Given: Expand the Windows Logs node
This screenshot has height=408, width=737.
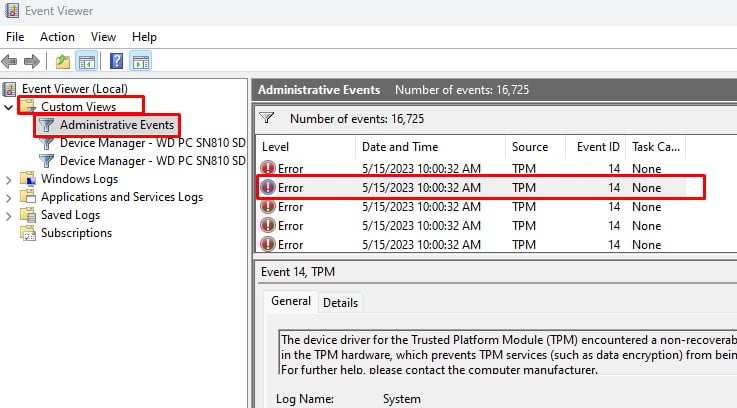Looking at the screenshot, I should [x=8, y=180].
